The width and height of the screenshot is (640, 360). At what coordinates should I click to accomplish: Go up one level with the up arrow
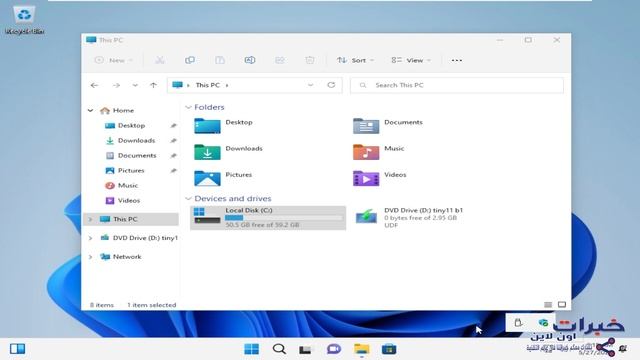point(153,85)
